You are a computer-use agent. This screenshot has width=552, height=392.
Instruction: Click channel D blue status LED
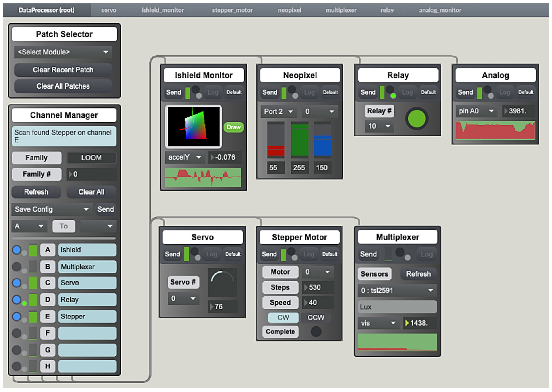click(16, 300)
